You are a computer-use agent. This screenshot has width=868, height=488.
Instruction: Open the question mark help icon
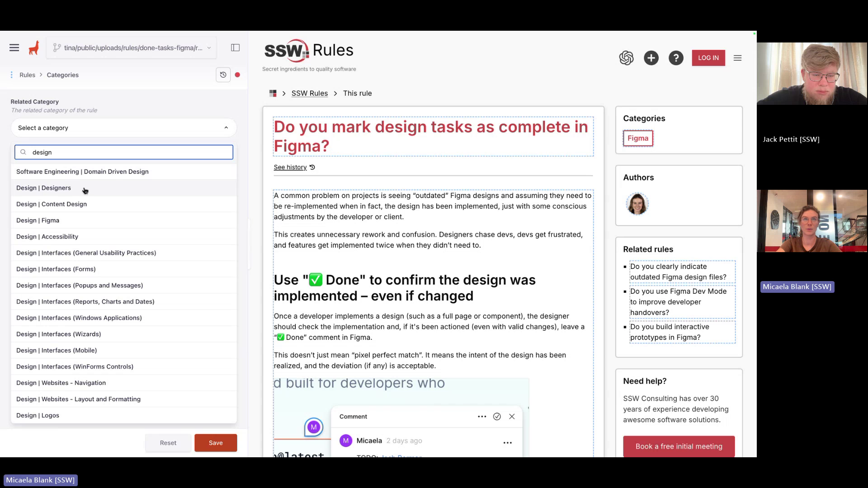point(676,58)
